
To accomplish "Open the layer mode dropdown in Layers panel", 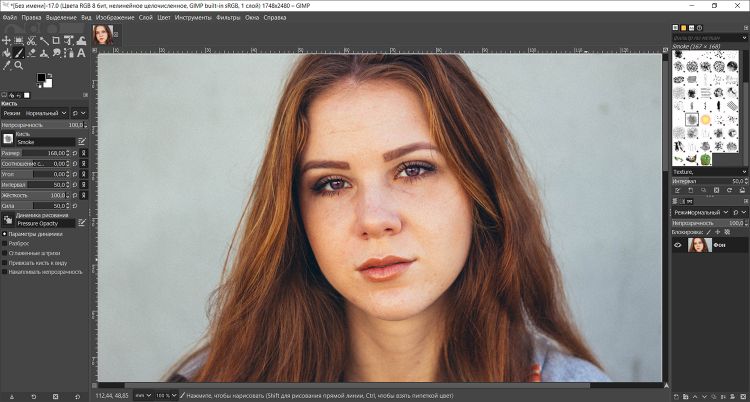I will pyautogui.click(x=702, y=213).
